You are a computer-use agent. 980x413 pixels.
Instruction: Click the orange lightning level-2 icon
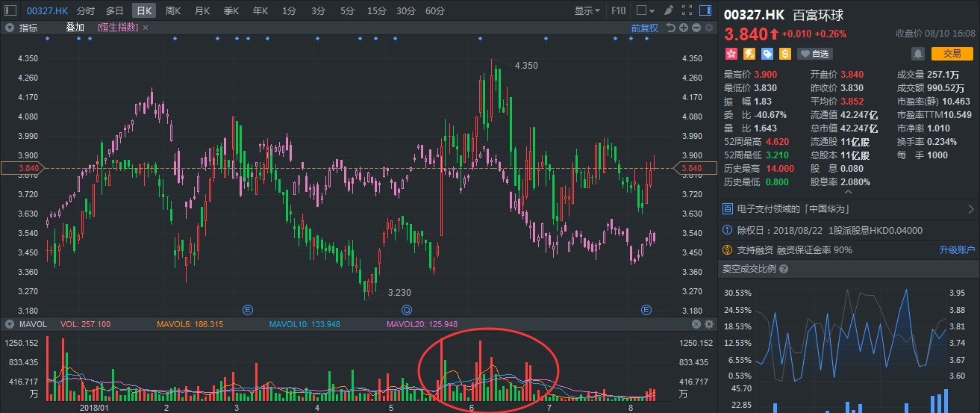[749, 54]
